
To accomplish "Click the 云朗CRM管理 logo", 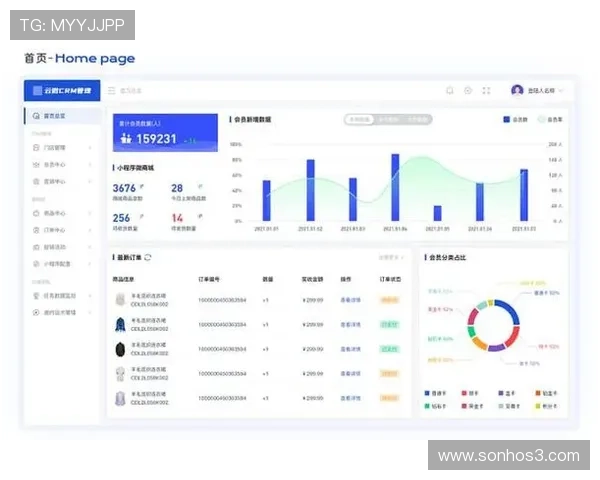I will [x=62, y=91].
